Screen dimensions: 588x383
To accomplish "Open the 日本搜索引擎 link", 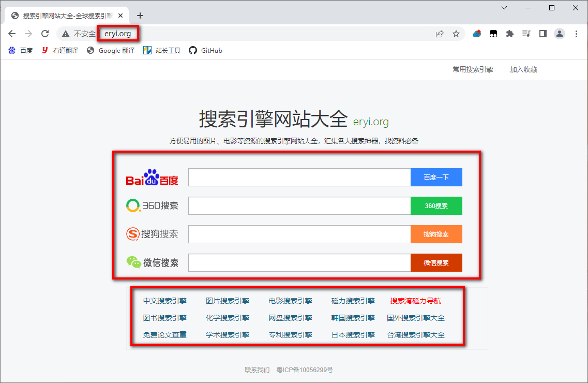I will pyautogui.click(x=353, y=335).
